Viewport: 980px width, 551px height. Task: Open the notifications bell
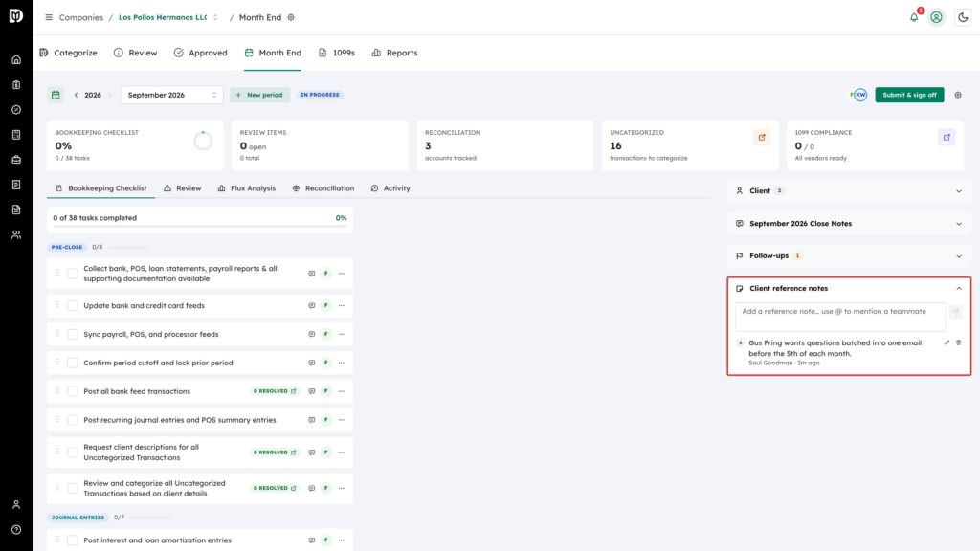(914, 17)
